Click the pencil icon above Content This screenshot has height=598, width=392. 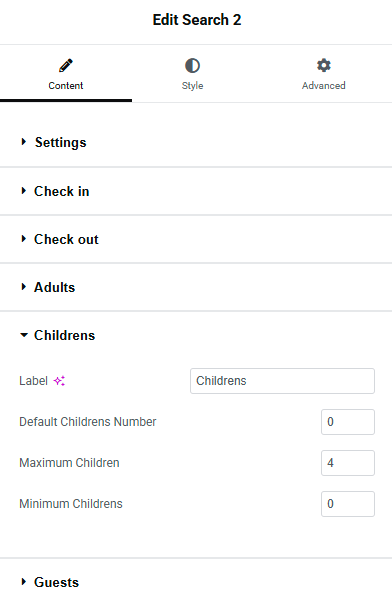pyautogui.click(x=66, y=66)
